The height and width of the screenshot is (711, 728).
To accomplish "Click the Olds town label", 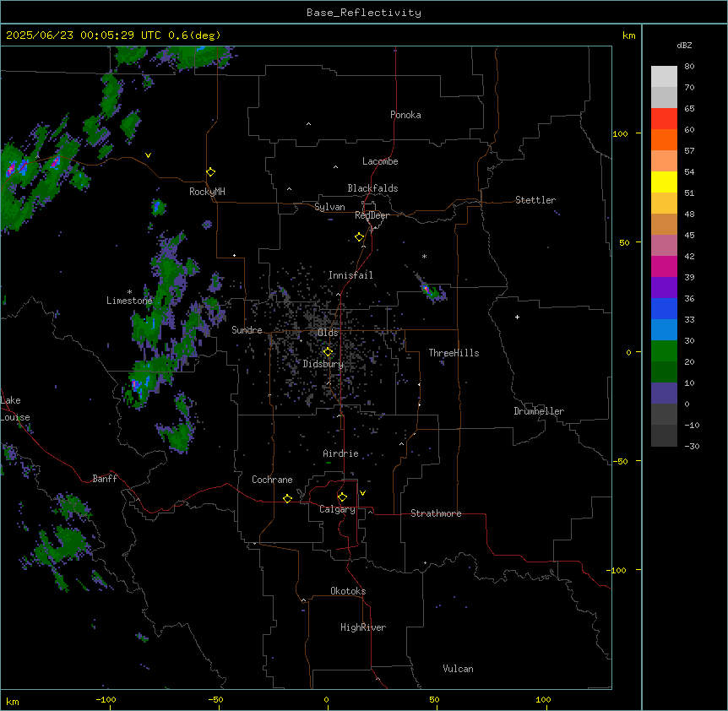I will click(328, 333).
